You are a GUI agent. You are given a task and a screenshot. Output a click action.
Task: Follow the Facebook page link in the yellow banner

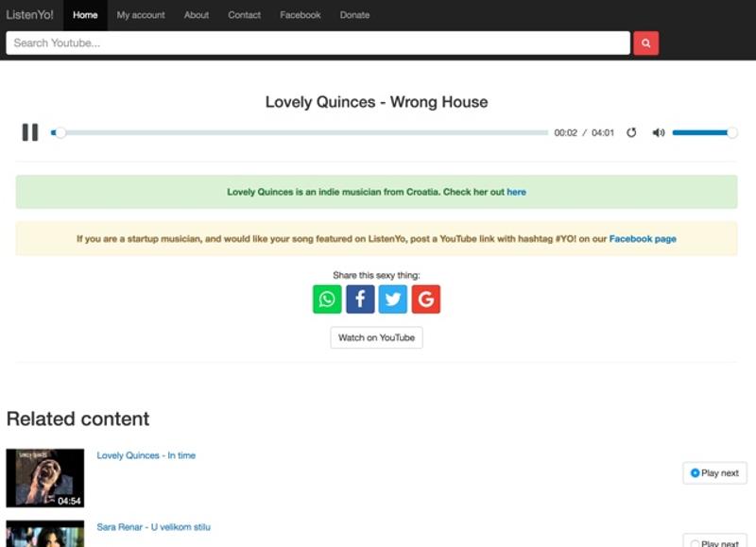[643, 239]
